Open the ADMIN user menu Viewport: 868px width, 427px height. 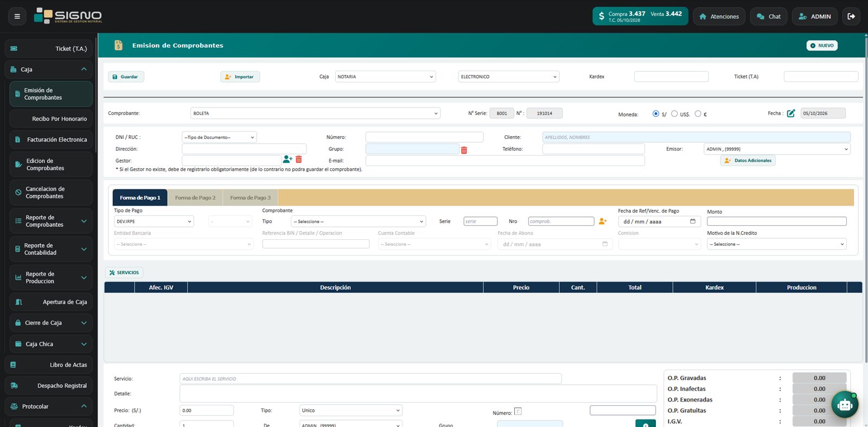[x=815, y=16]
